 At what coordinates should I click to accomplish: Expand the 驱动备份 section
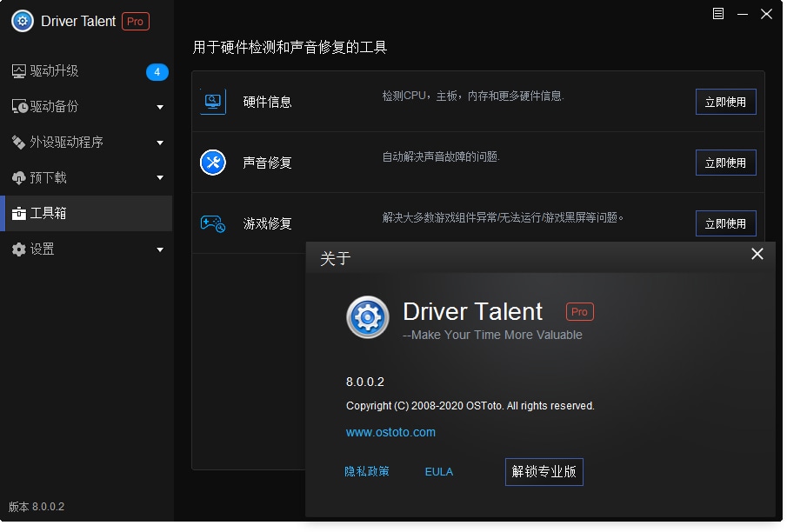159,107
